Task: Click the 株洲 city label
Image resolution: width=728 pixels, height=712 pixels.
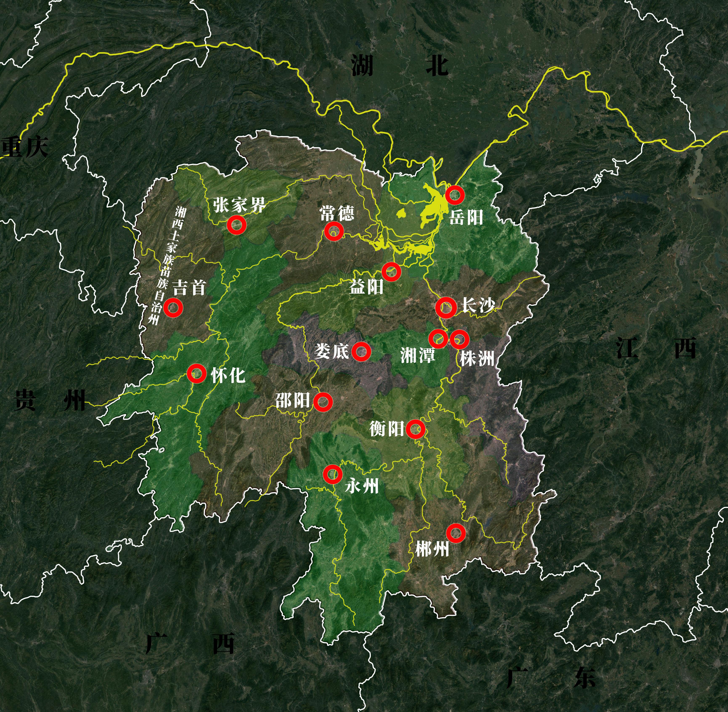Action: click(477, 358)
